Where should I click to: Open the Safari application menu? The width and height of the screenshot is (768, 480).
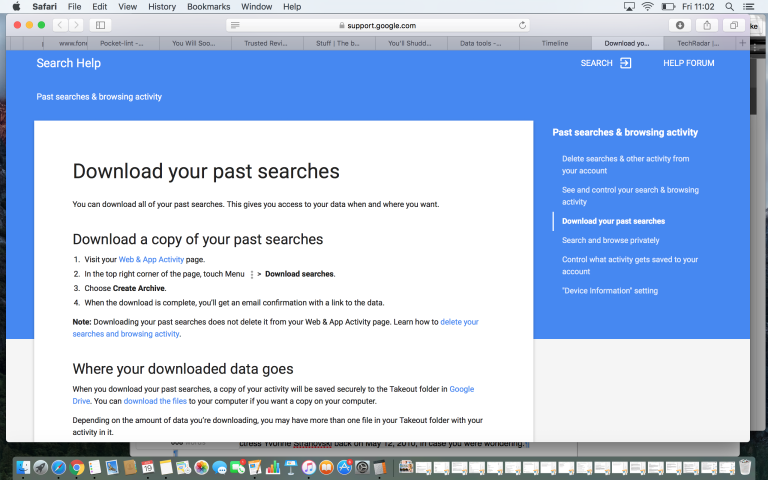[x=45, y=7]
